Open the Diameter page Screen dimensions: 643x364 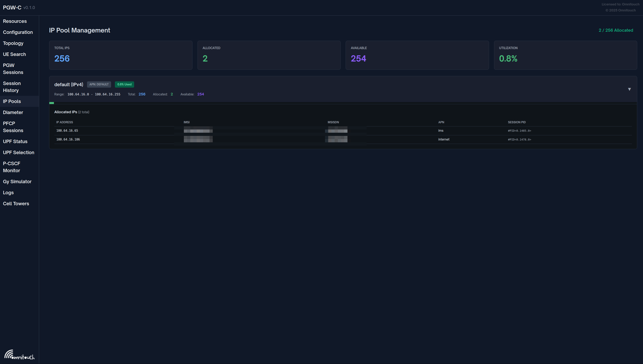point(13,112)
